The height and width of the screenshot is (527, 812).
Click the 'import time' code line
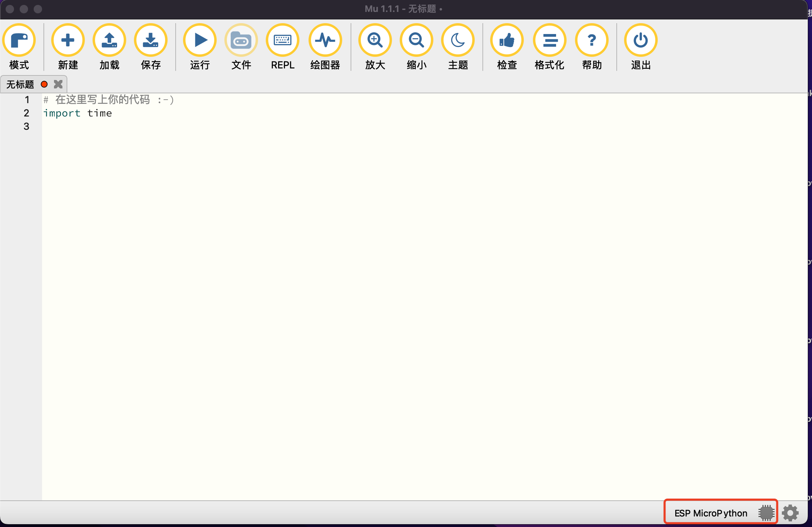[x=77, y=113]
